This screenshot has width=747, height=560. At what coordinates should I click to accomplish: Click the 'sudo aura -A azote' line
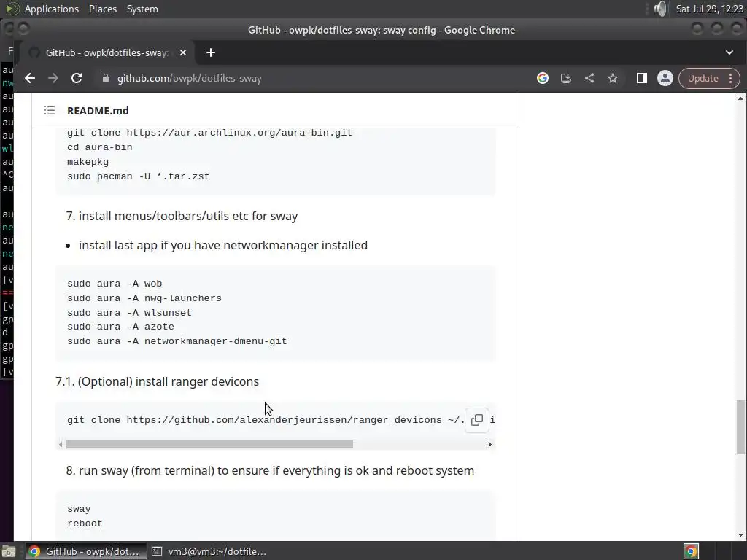120,327
